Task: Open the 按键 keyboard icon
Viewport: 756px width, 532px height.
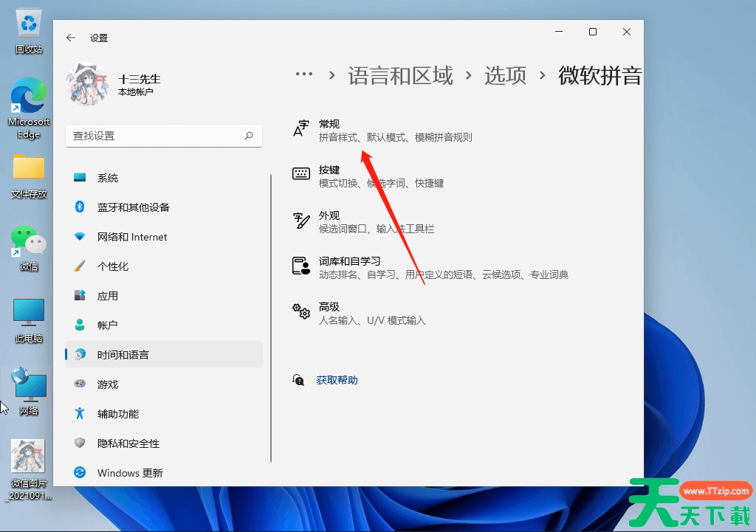Action: tap(301, 173)
